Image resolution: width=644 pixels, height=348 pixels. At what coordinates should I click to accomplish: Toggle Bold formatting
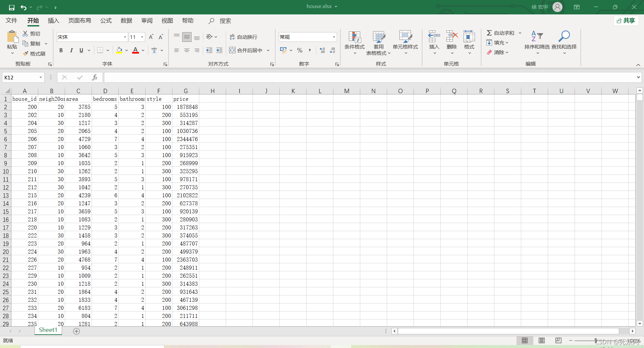coord(61,50)
